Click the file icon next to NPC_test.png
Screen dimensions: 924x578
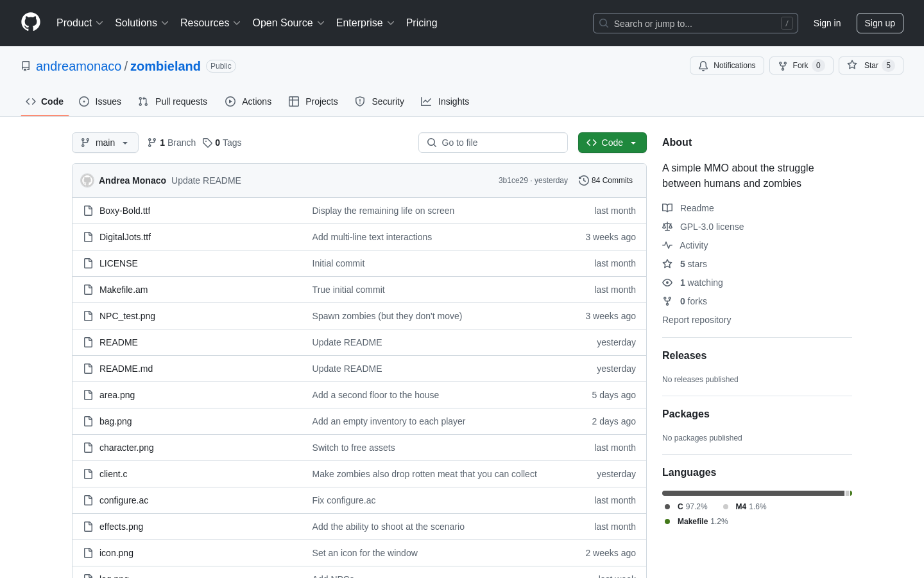pos(89,316)
